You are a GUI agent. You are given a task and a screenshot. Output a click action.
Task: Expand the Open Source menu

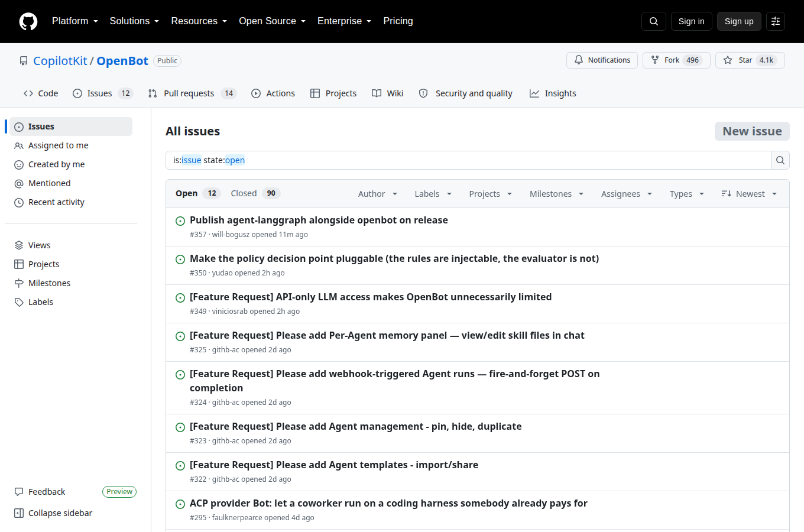[x=272, y=21]
